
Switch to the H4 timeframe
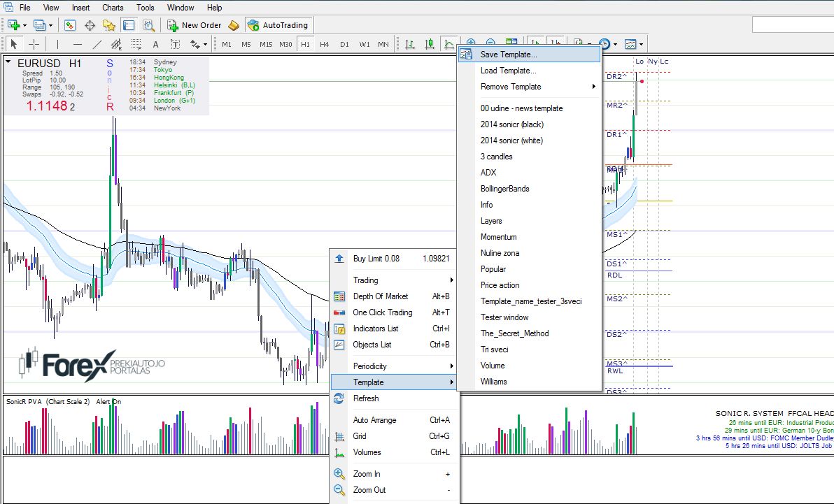click(325, 44)
